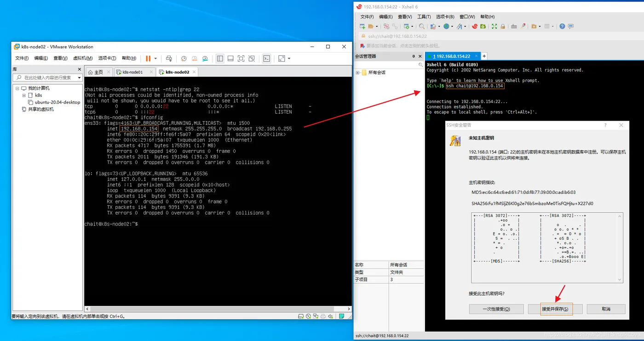Collapse the 我的计算机 tree node
This screenshot has height=341, width=644.
(x=17, y=88)
